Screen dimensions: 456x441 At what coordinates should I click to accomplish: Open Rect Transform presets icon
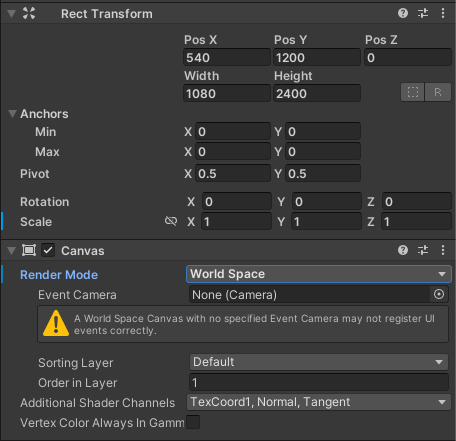click(423, 13)
